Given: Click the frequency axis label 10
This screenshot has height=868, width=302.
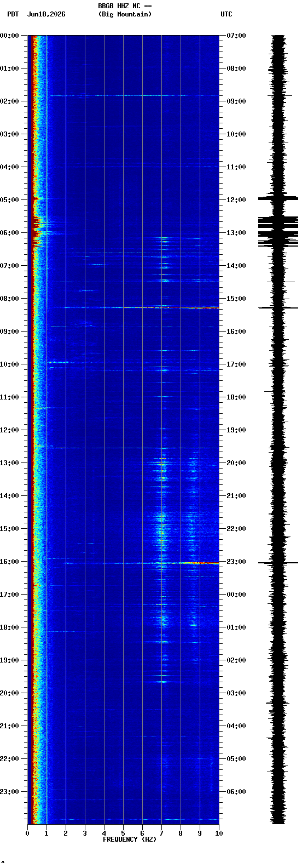Looking at the screenshot, I should pos(219,833).
